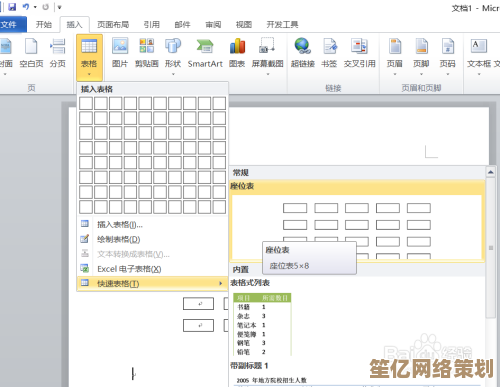Click the 绘制表格 pencil icon

click(85, 238)
